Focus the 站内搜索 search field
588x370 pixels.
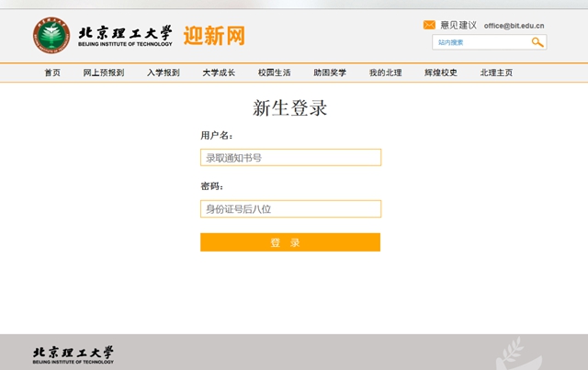pos(480,42)
